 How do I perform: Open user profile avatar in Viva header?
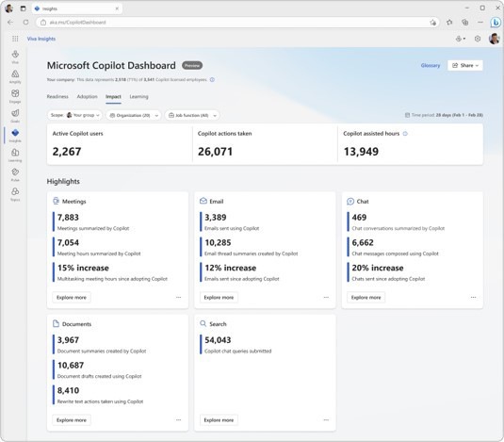[494, 39]
